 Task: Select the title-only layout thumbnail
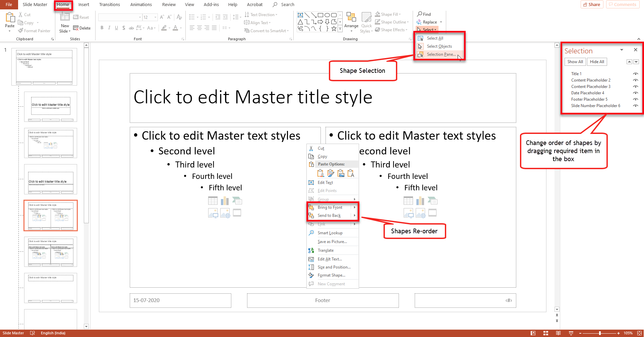(x=51, y=288)
